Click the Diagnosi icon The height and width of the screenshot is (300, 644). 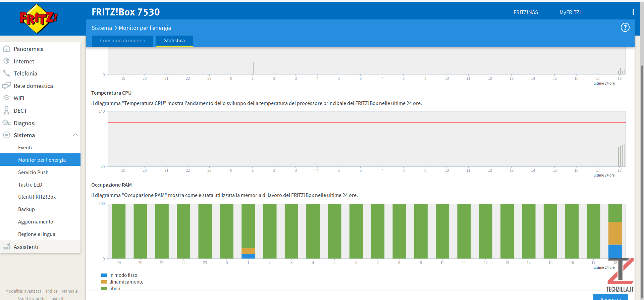coord(6,123)
